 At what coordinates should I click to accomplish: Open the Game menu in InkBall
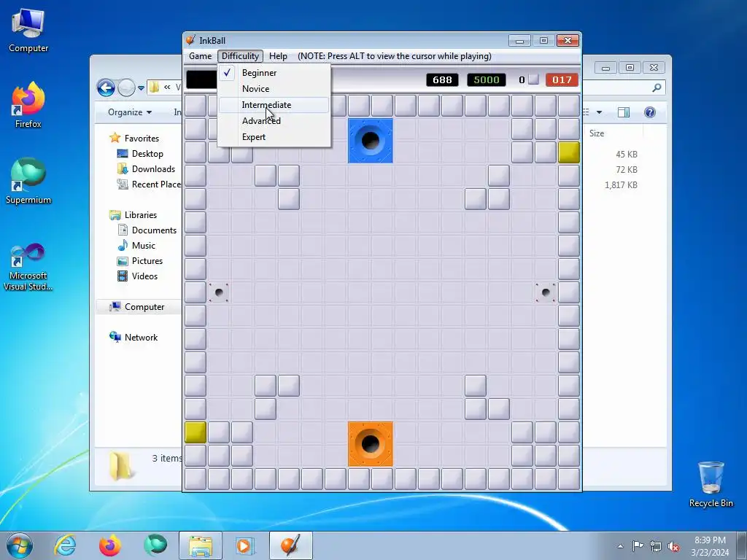click(200, 56)
